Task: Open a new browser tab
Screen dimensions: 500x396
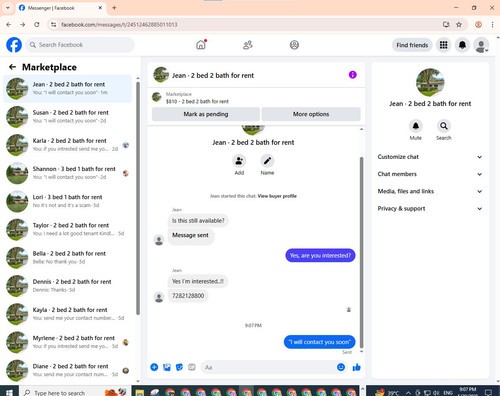Action: coord(114,8)
